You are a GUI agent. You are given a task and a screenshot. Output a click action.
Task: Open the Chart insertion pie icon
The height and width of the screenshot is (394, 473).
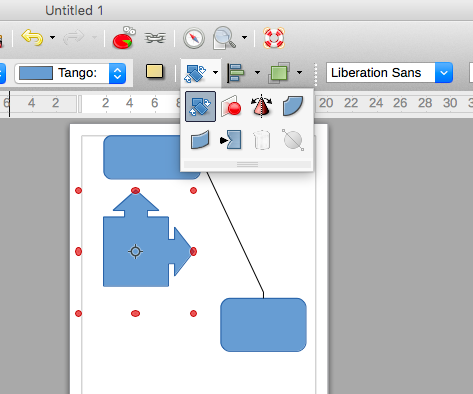[124, 38]
